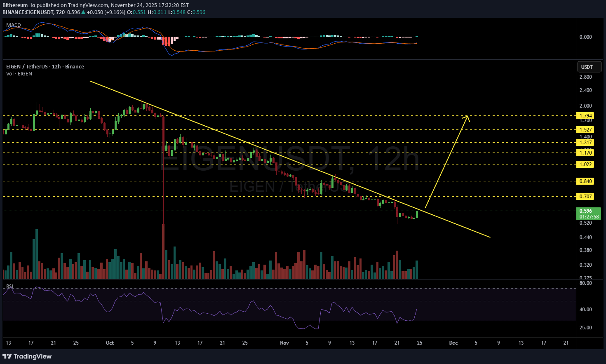The width and height of the screenshot is (606, 364).
Task: Click the green up triangle in header
Action: tap(83, 12)
